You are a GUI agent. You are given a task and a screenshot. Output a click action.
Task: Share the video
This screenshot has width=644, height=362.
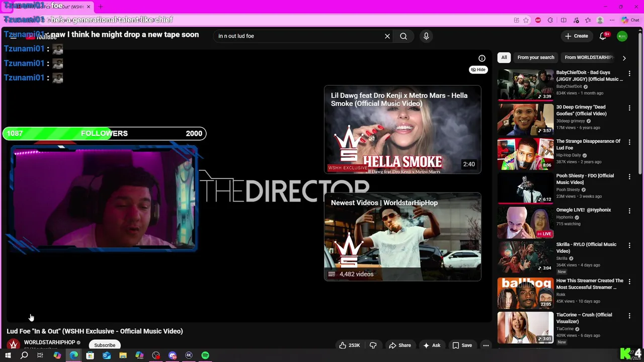(x=400, y=345)
